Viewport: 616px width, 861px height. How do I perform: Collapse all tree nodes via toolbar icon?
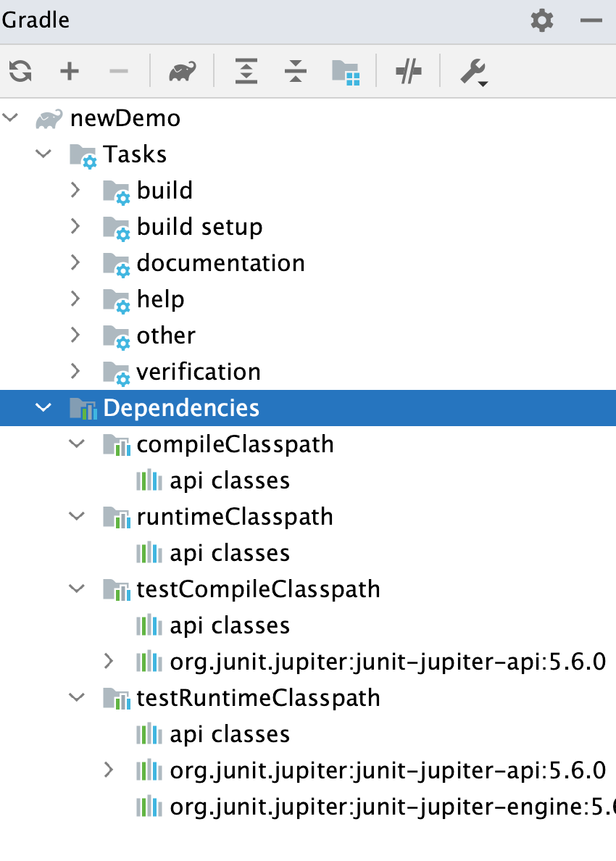coord(295,71)
